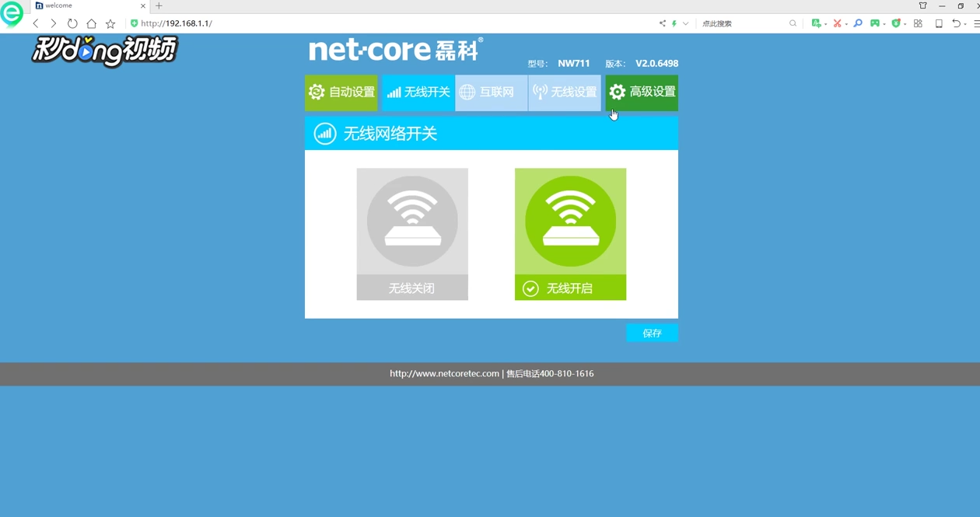Open the 无线开关 wireless switch tab
Image resolution: width=980 pixels, height=517 pixels.
point(418,93)
